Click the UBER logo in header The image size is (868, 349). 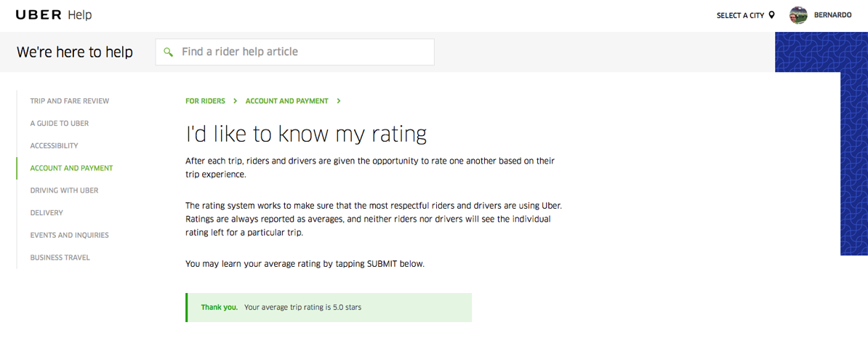(38, 15)
